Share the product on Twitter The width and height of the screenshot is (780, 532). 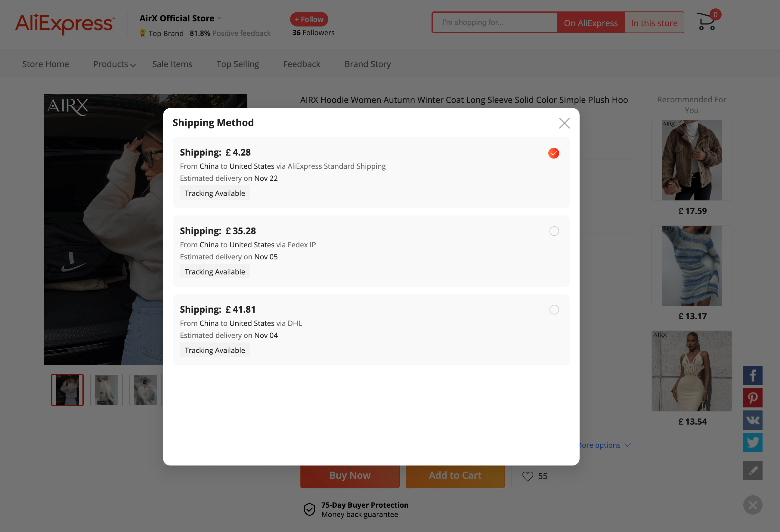point(753,442)
